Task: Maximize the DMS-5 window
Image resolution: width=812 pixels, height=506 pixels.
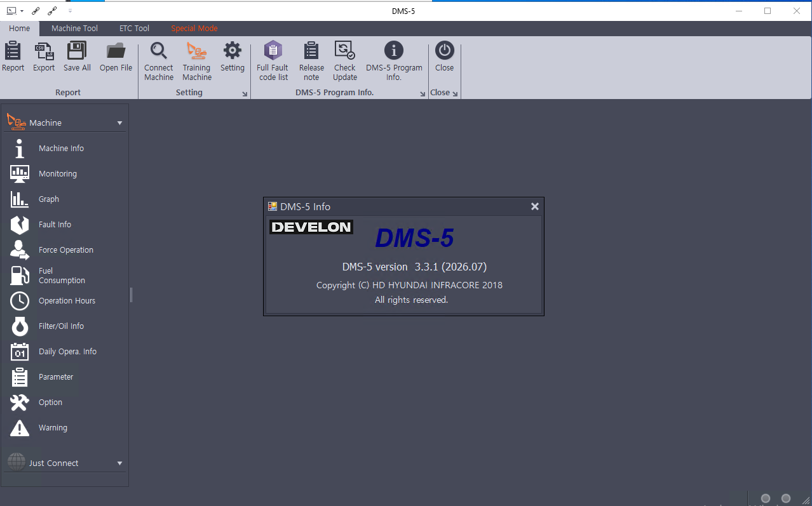Action: pyautogui.click(x=768, y=11)
